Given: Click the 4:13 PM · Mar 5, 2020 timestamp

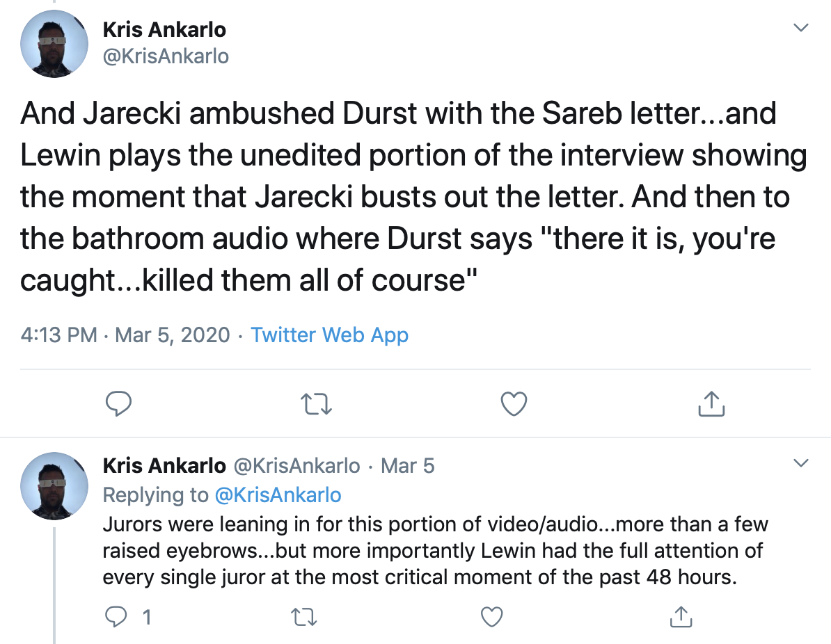Looking at the screenshot, I should [125, 335].
